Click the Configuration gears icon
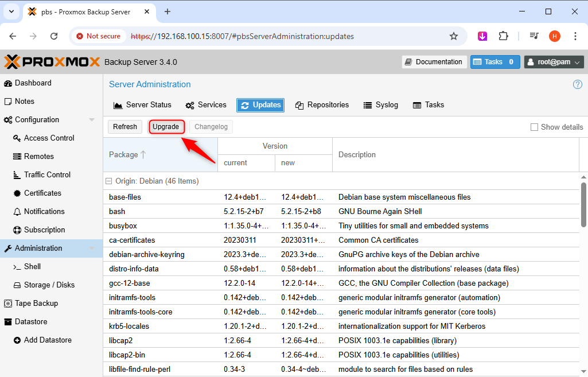Viewport: 588px width, 377px height. tap(8, 120)
